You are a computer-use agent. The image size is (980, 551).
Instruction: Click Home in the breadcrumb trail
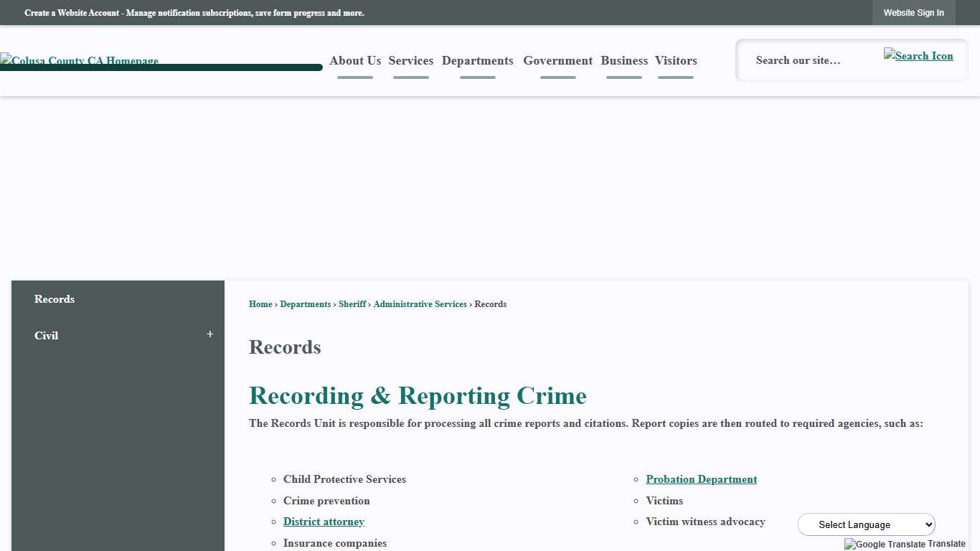click(260, 304)
